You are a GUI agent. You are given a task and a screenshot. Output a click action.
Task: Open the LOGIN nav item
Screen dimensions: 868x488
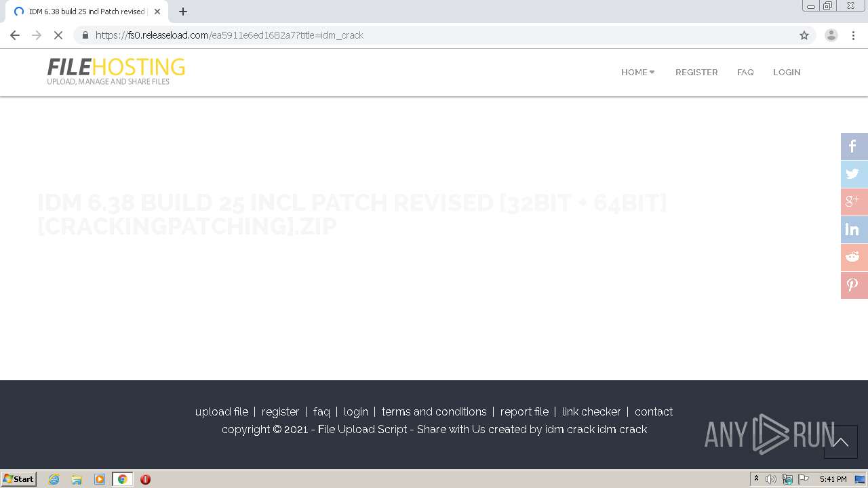coord(787,72)
